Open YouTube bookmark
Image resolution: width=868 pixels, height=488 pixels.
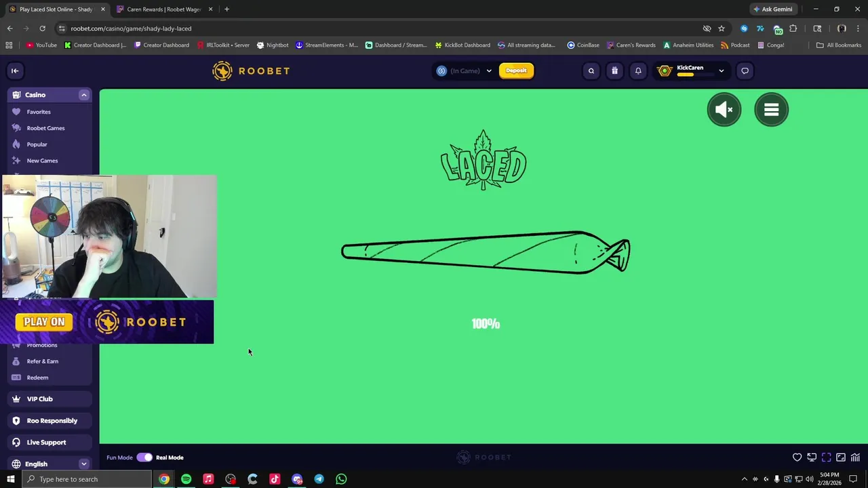pos(41,45)
